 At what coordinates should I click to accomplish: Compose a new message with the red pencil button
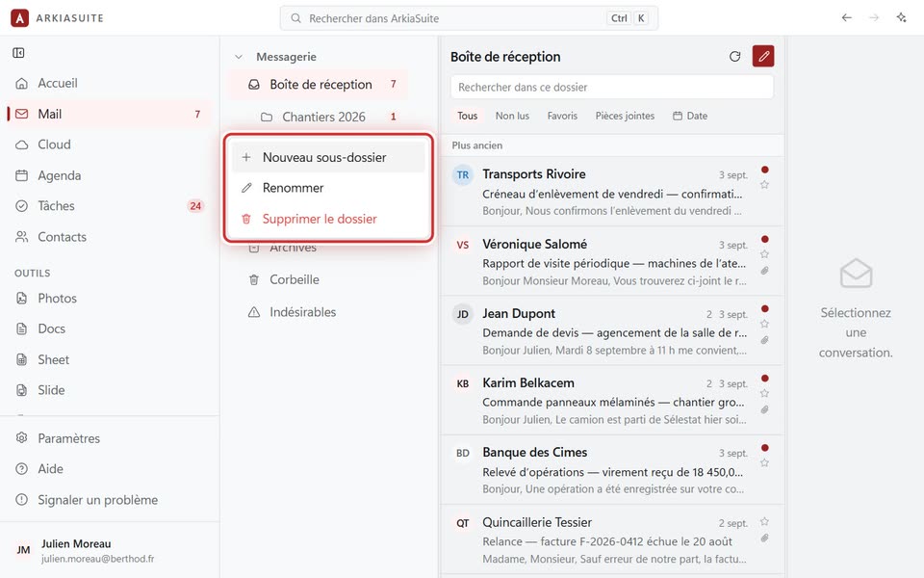click(x=763, y=57)
